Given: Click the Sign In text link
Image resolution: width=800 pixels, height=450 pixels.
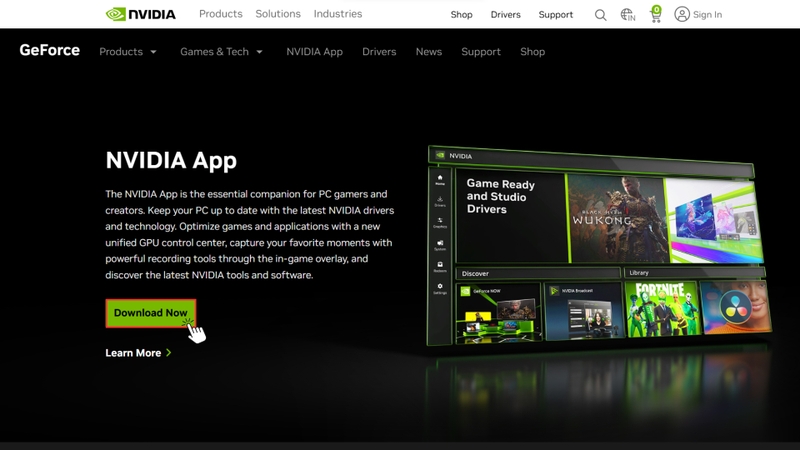Looking at the screenshot, I should [707, 15].
